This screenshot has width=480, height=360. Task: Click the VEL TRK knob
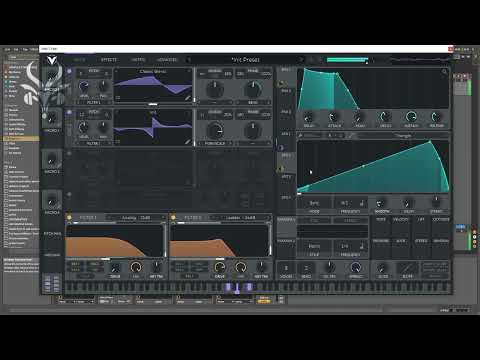(329, 267)
